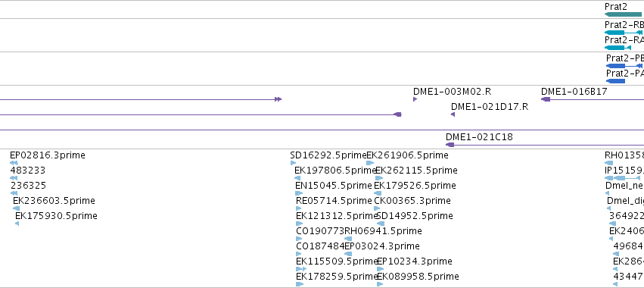Select the Prat2-RA transcript glyph
This screenshot has height=288, width=644.
pyautogui.click(x=618, y=48)
